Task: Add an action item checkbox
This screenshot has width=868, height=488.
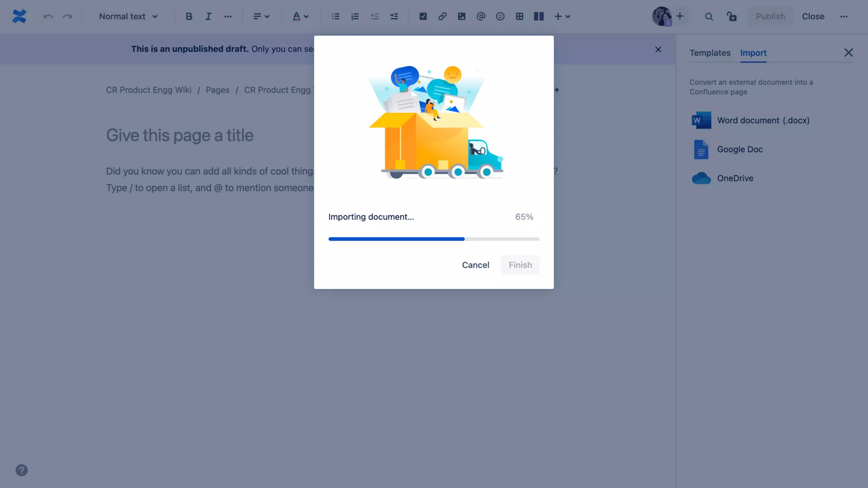Action: point(423,17)
